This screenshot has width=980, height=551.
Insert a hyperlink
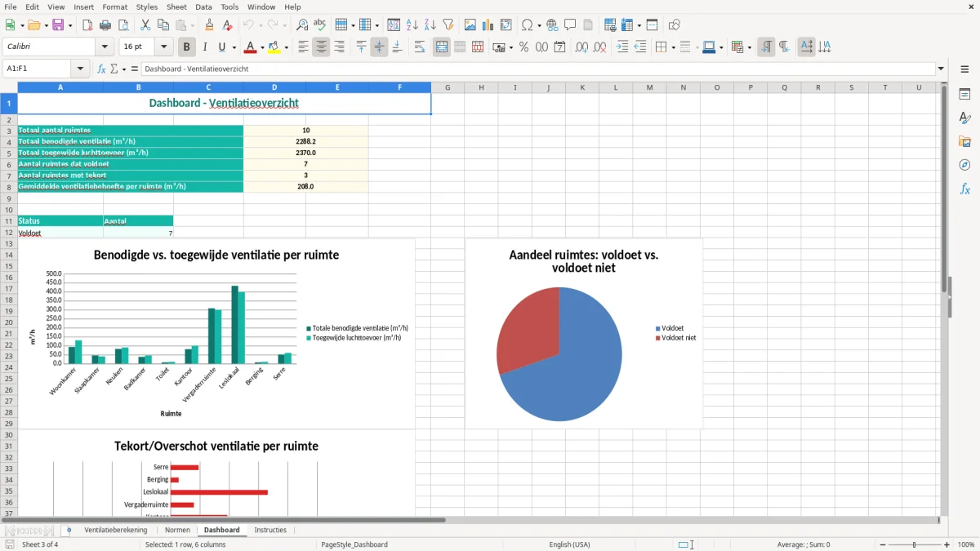tap(552, 25)
